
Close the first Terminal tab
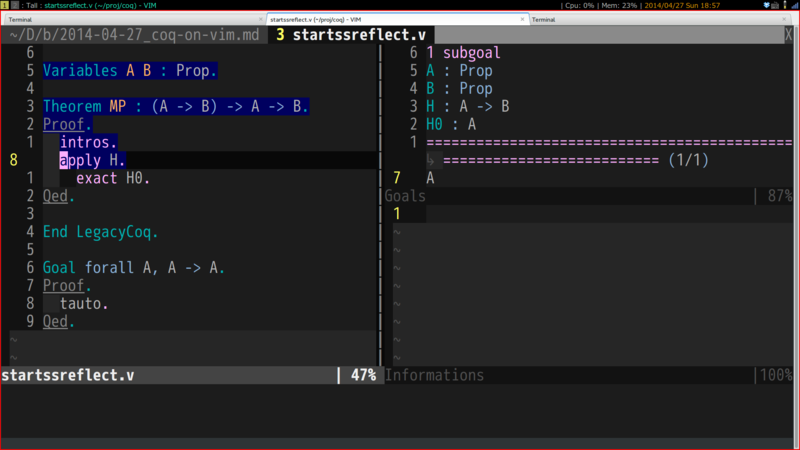tap(261, 19)
